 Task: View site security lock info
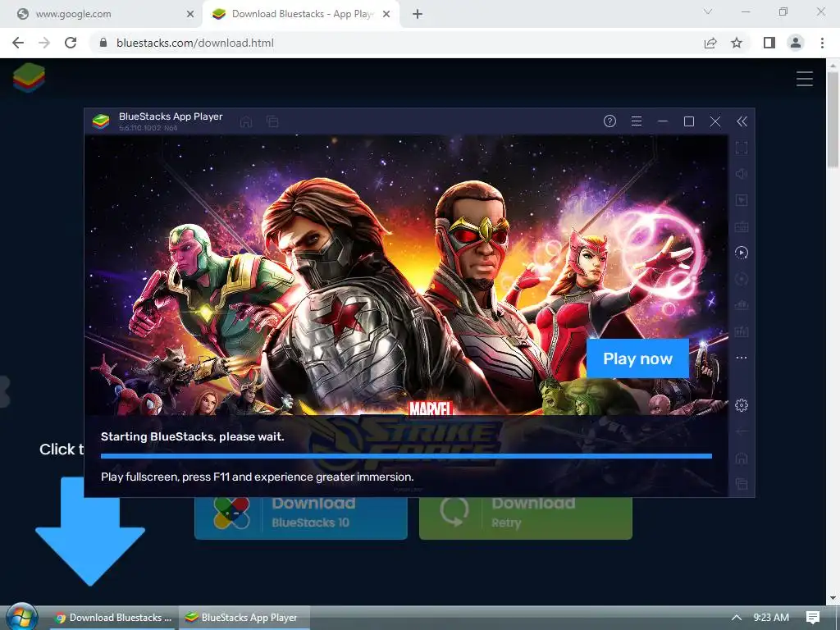pos(104,43)
